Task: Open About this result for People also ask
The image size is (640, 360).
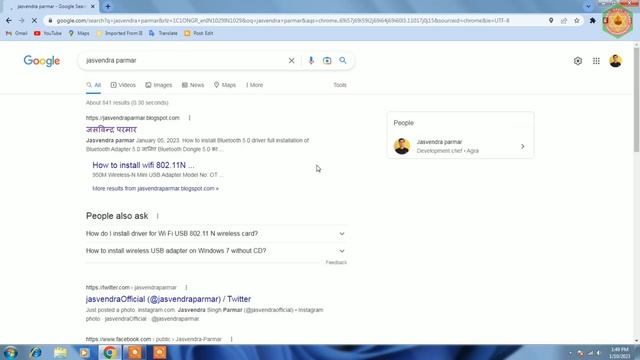Action: pos(158,216)
